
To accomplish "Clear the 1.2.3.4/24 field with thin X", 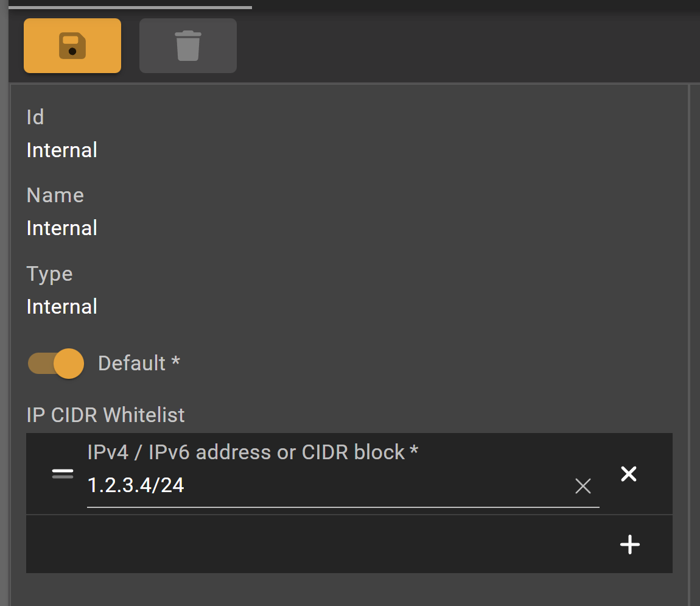I will pos(583,486).
